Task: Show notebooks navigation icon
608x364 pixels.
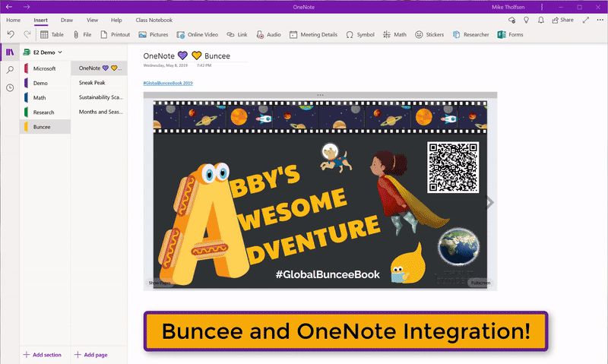Action: 10,52
